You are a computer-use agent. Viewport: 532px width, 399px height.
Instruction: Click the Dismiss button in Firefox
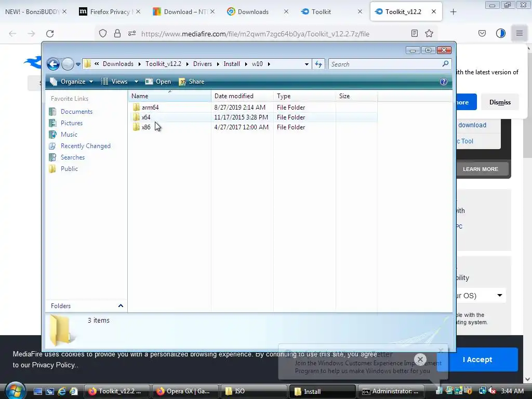click(x=500, y=102)
